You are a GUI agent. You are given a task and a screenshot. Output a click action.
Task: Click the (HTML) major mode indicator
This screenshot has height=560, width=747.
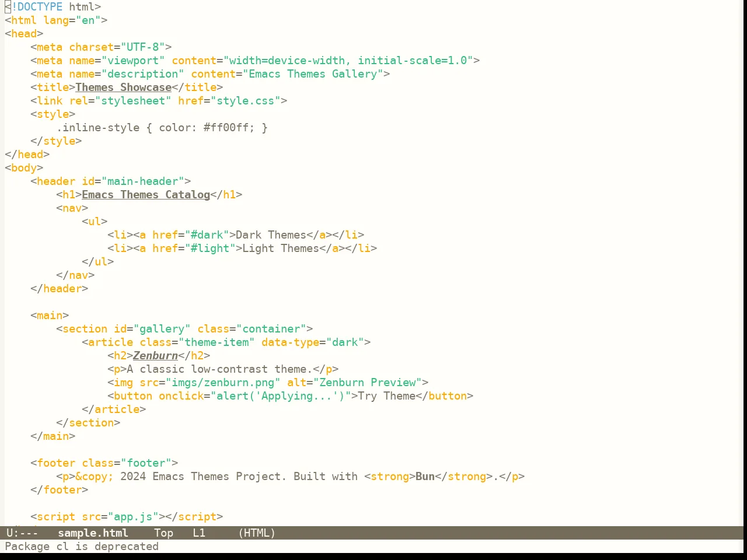pos(257,533)
